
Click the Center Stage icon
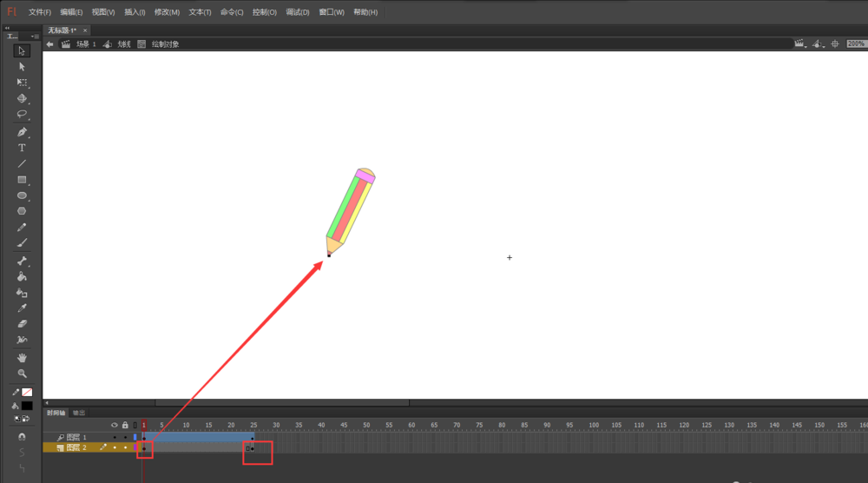click(835, 43)
